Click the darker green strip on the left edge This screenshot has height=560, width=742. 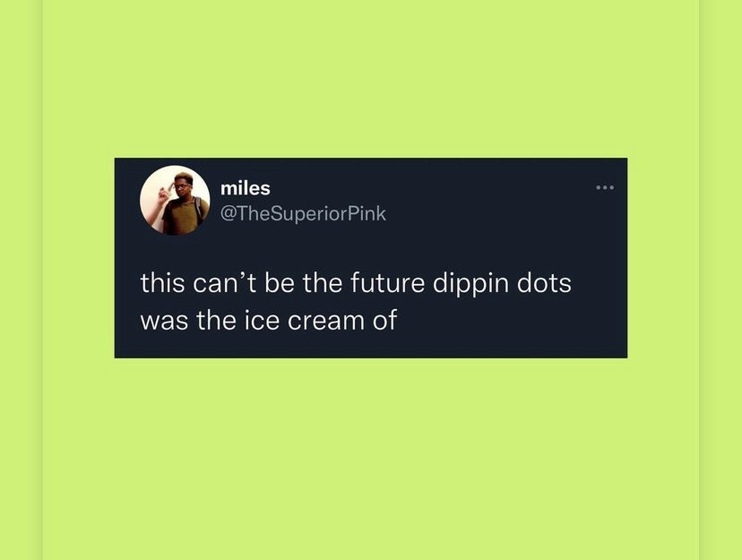click(22, 280)
